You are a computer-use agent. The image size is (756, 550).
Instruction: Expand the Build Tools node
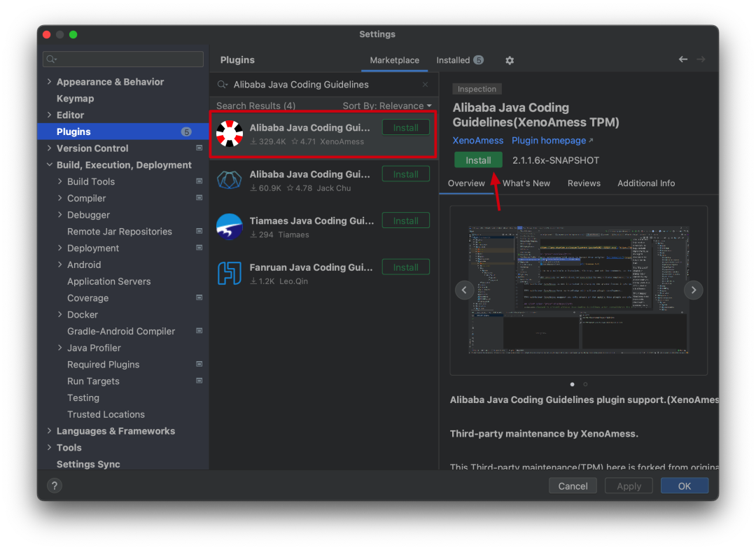59,181
